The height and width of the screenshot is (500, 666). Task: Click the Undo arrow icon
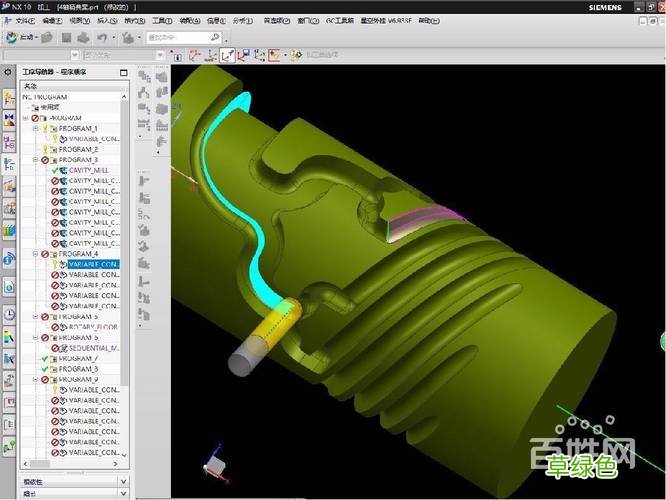click(x=102, y=38)
